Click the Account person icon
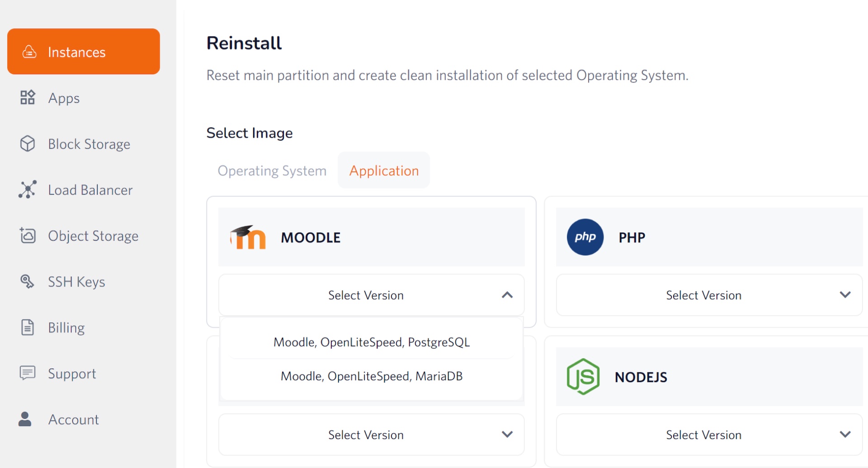This screenshot has height=468, width=868. pos(25,419)
